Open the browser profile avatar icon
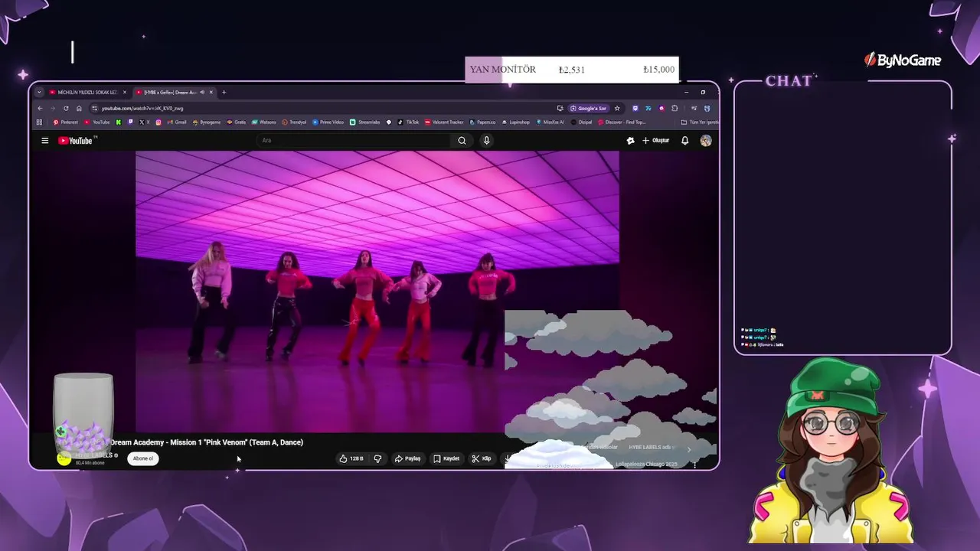The image size is (980, 551). (x=707, y=109)
